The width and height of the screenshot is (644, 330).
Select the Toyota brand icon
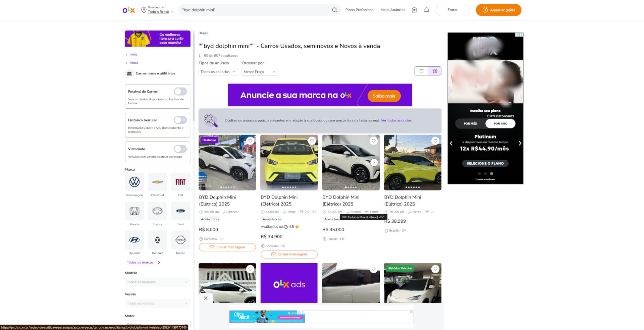[x=157, y=211]
